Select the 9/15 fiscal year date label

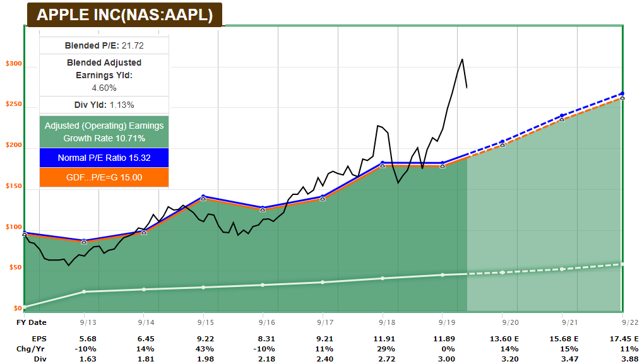click(206, 322)
